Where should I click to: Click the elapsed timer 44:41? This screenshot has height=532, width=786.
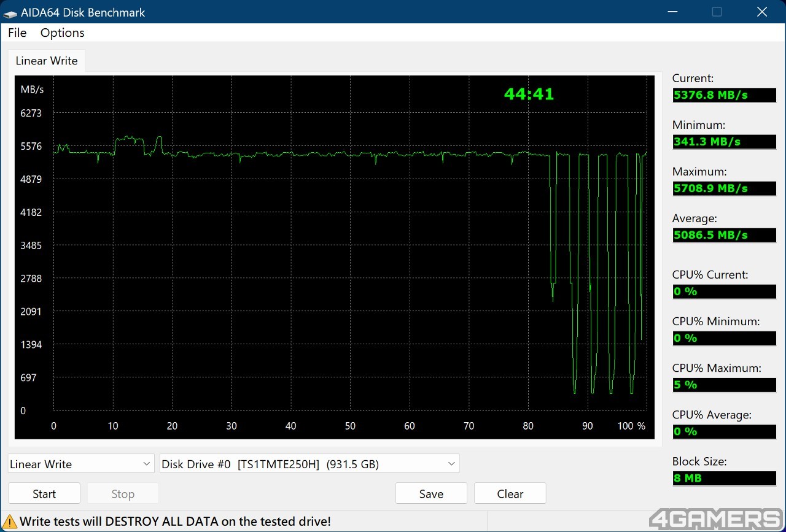click(x=529, y=94)
